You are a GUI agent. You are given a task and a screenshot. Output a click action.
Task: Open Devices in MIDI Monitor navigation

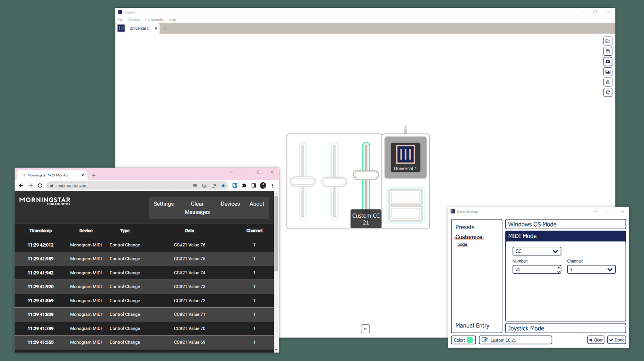(230, 204)
